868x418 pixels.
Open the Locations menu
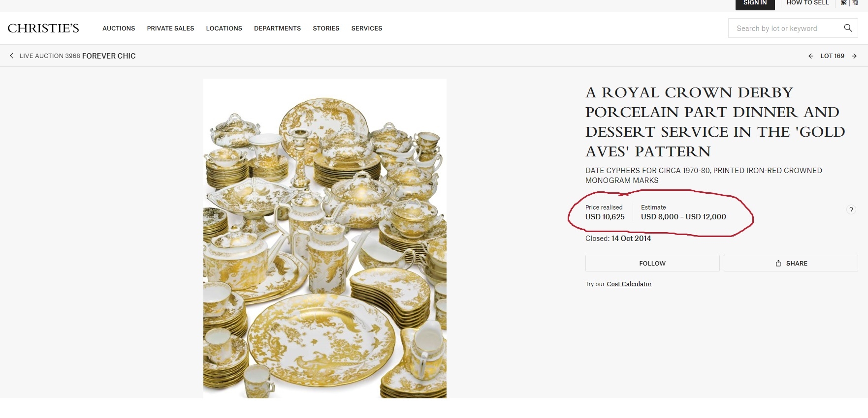tap(224, 29)
